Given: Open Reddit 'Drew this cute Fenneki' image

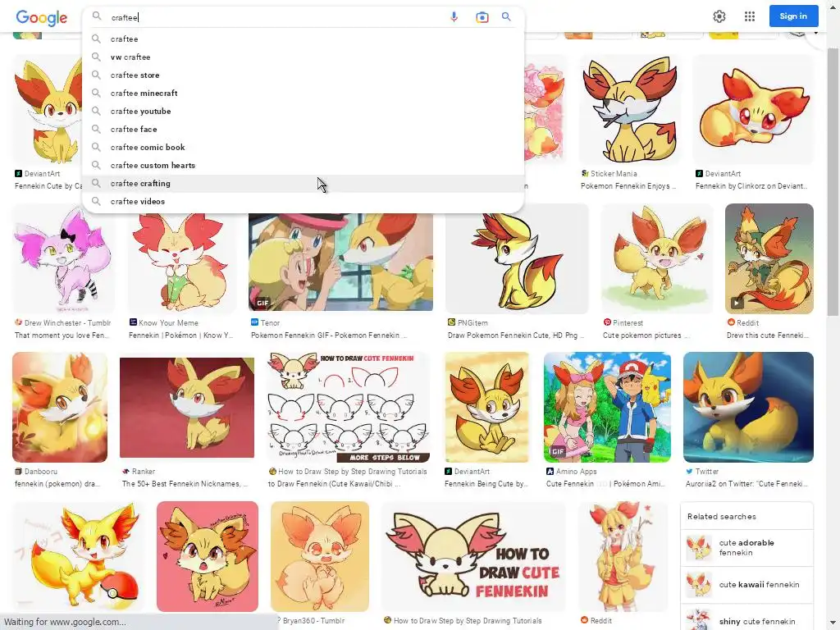Looking at the screenshot, I should pyautogui.click(x=769, y=258).
